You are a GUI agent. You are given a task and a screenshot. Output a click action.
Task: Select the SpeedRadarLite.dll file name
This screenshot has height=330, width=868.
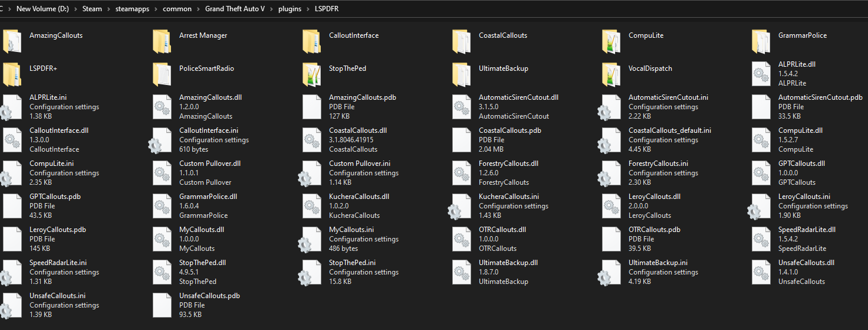pos(807,230)
